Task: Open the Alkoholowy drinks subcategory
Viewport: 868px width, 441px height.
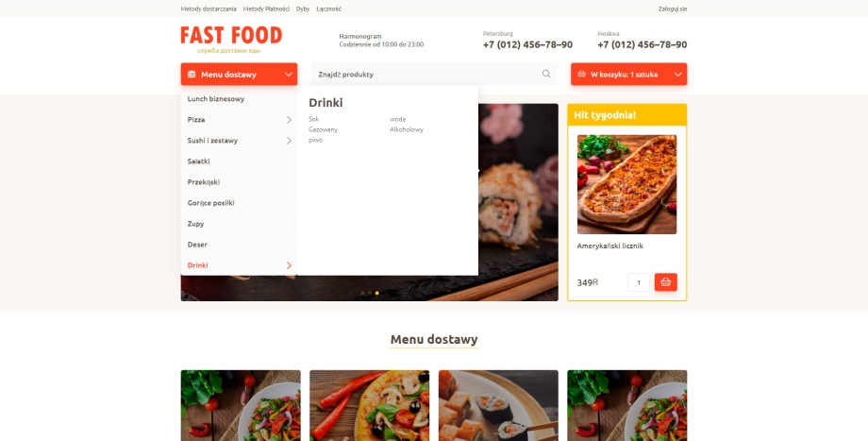Action: (407, 129)
